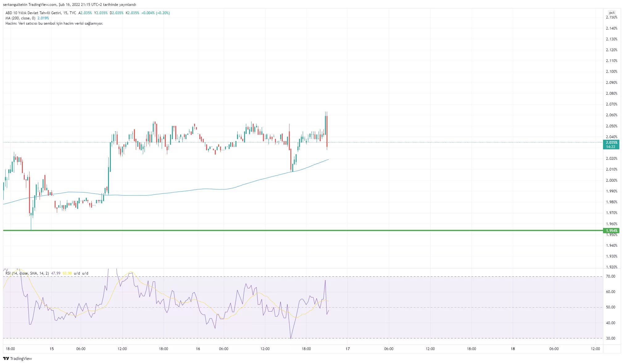Click the 2.100% label on the price scale
Screen dimensions: 624x364
[611, 72]
